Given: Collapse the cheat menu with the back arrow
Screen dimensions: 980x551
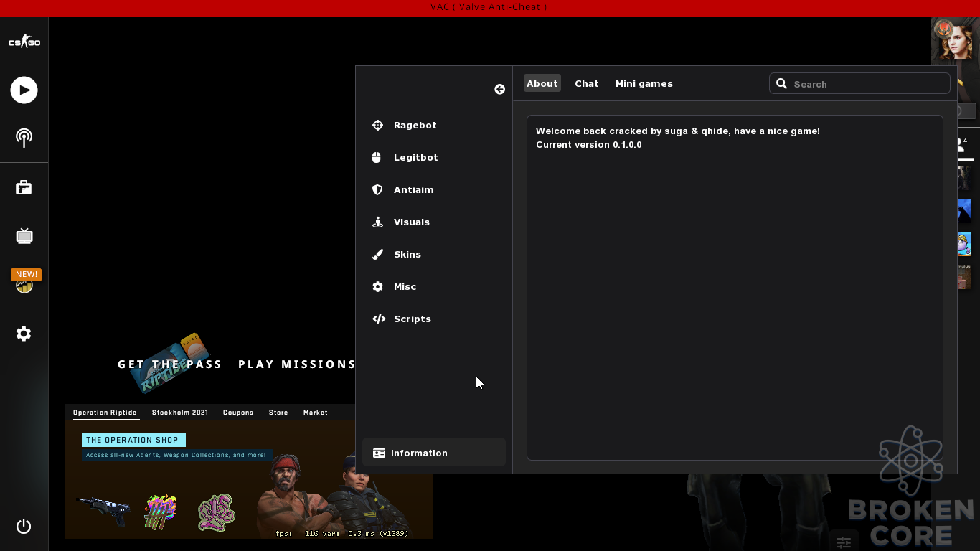Looking at the screenshot, I should (499, 89).
